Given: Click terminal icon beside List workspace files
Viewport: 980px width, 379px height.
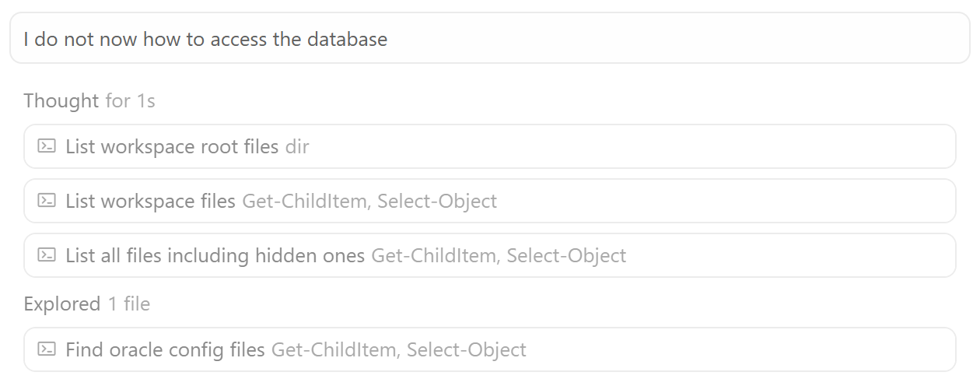Looking at the screenshot, I should pyautogui.click(x=47, y=201).
